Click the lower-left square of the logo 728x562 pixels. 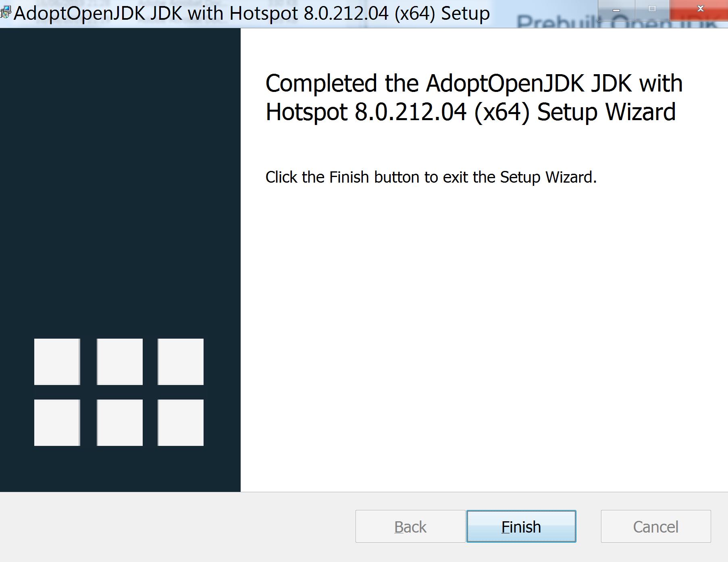[x=57, y=423]
